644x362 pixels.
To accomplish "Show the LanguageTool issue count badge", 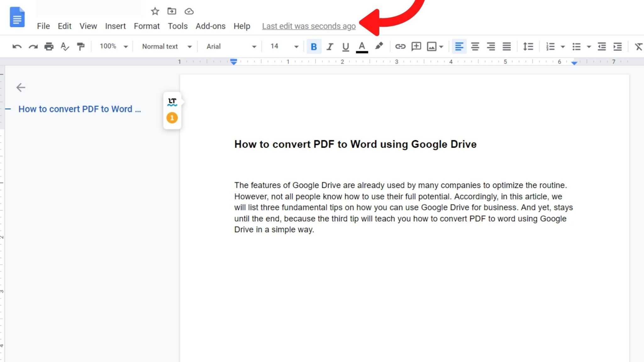I will pyautogui.click(x=172, y=118).
